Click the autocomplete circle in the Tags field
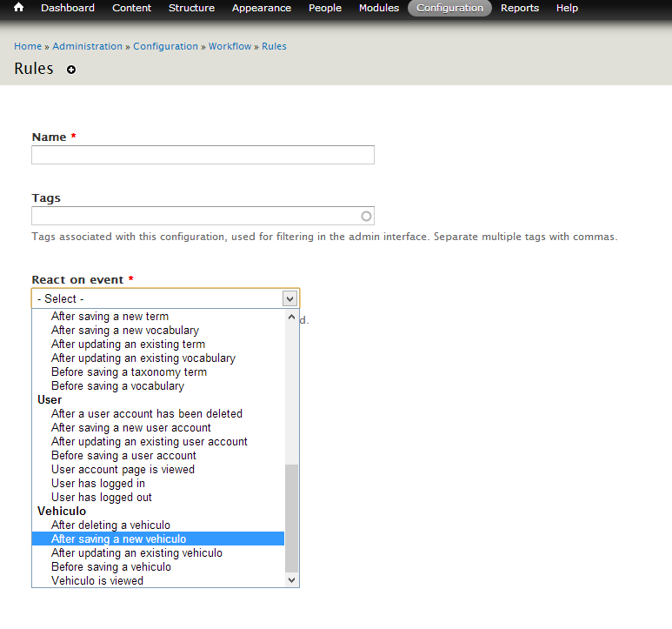This screenshot has width=672, height=629. [366, 216]
